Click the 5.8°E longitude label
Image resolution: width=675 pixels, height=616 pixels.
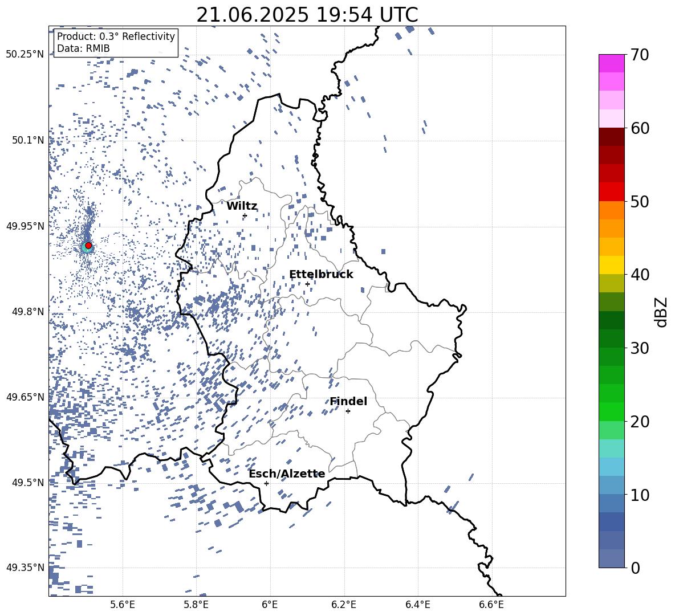[x=196, y=605]
